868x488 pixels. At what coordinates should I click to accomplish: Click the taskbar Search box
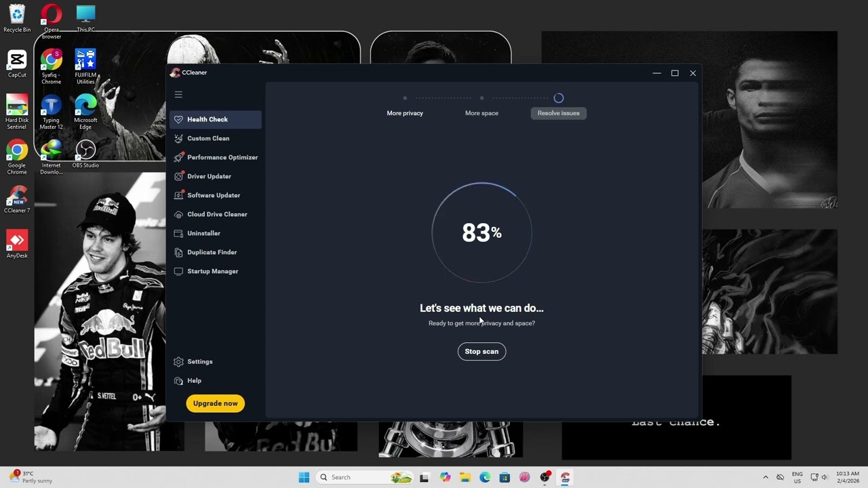(x=363, y=477)
